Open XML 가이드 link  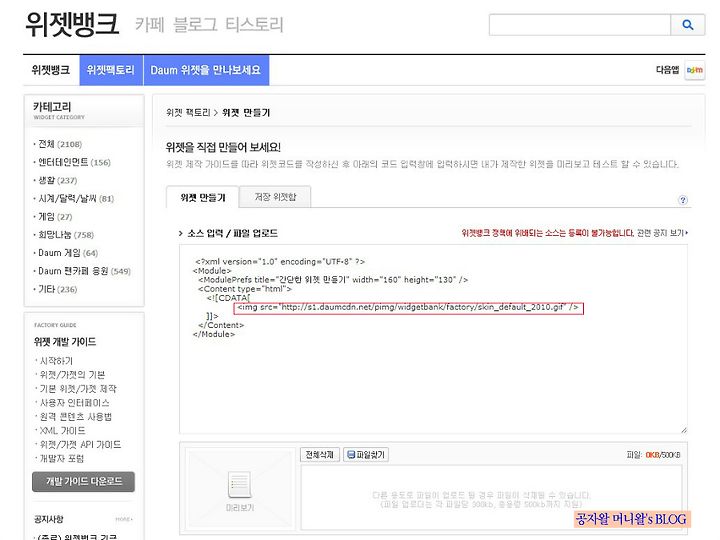tap(62, 431)
